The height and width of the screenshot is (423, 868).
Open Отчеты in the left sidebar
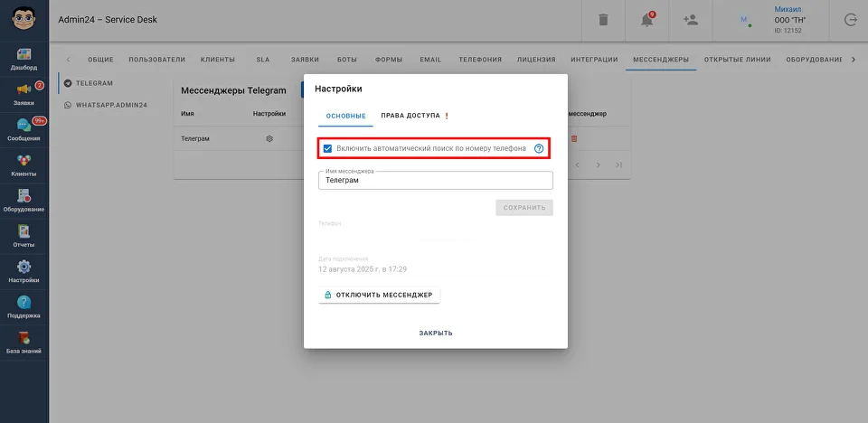24,237
